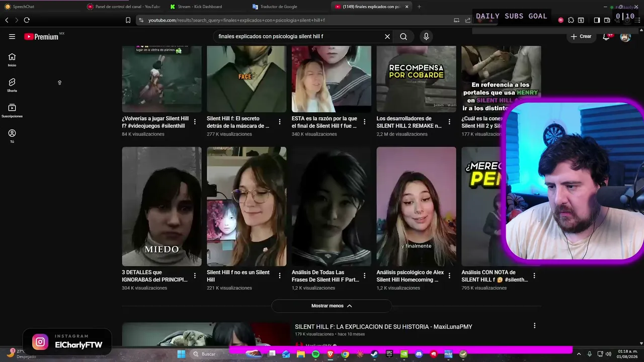
Task: Clear the YouTube search box text
Action: pyautogui.click(x=387, y=37)
